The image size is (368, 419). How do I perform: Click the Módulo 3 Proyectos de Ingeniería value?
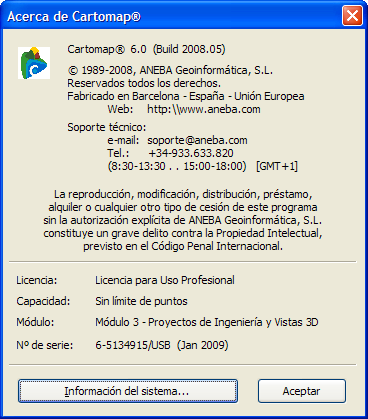(x=207, y=322)
